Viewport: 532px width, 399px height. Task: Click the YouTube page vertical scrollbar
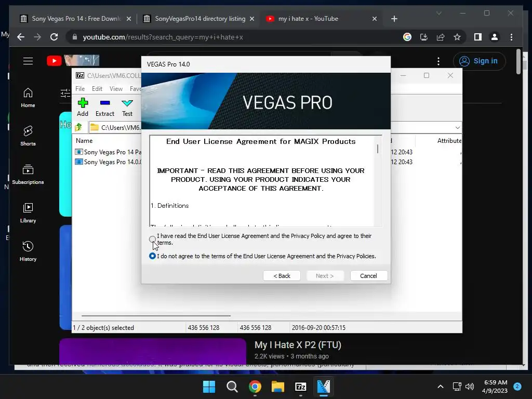coord(518,61)
